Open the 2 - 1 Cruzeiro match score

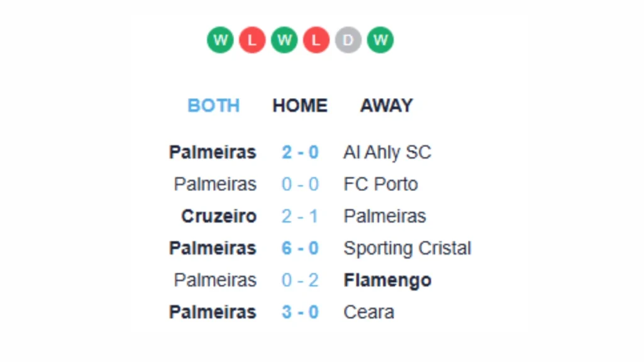coord(300,216)
